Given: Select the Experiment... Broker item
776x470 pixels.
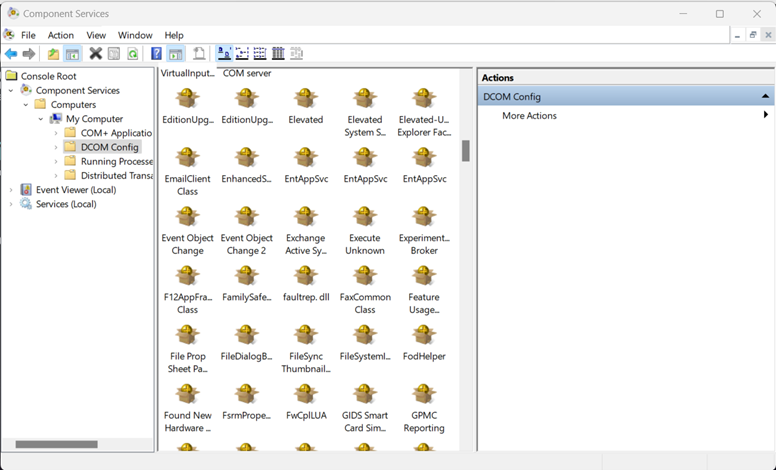Looking at the screenshot, I should (x=424, y=231).
